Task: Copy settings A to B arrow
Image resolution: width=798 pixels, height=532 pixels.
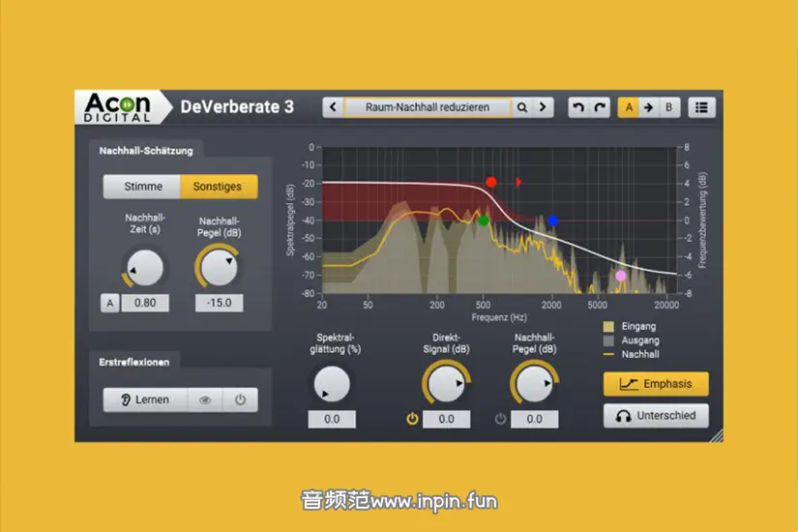Action: pyautogui.click(x=648, y=107)
